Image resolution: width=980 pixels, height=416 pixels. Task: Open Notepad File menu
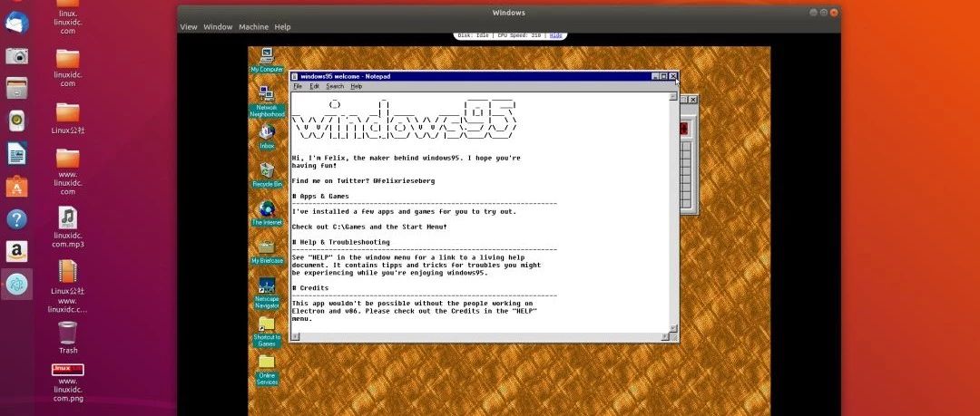pyautogui.click(x=298, y=86)
